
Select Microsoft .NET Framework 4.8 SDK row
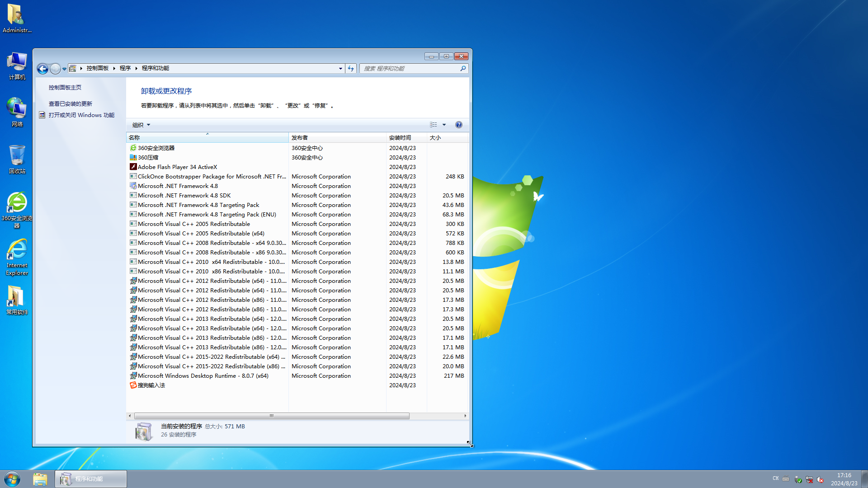(297, 196)
